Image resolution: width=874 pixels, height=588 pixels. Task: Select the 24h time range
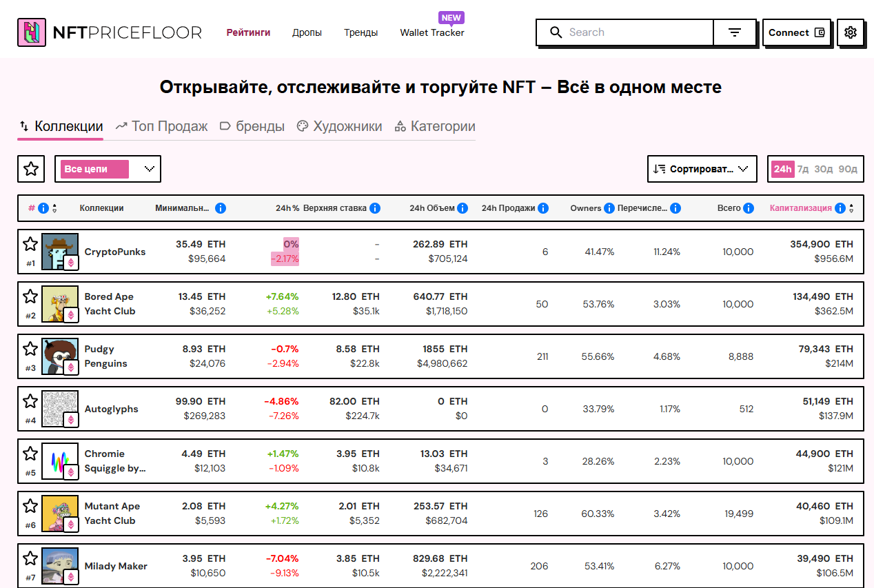782,169
